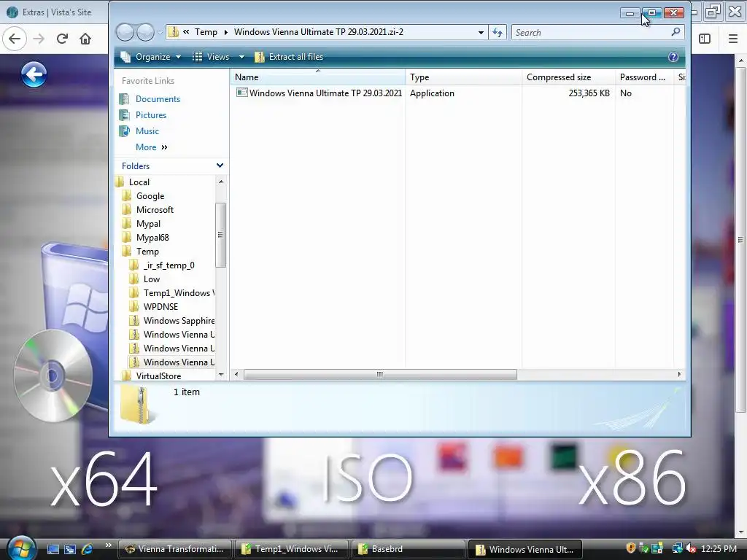
Task: Select the Temp folder in tree
Action: pos(147,251)
